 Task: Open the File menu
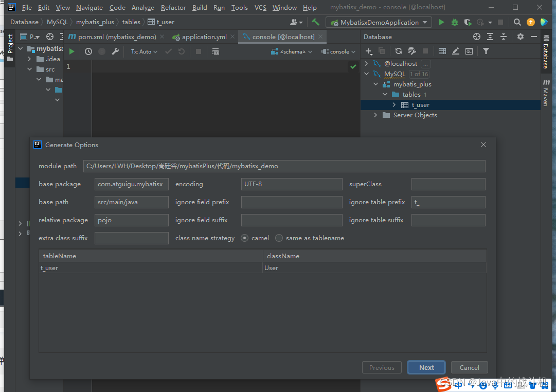click(27, 7)
